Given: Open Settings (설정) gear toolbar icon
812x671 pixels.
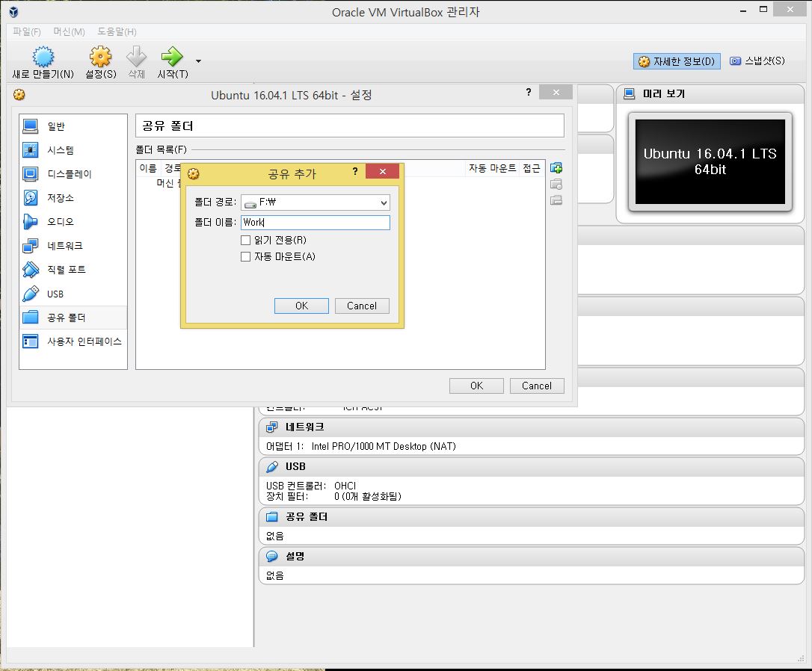Looking at the screenshot, I should click(100, 58).
